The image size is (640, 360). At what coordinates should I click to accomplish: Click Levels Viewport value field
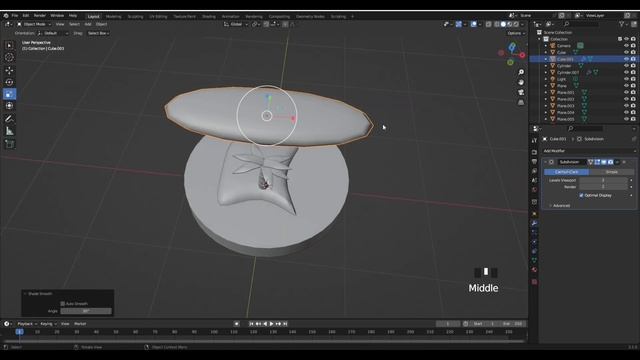pos(603,180)
